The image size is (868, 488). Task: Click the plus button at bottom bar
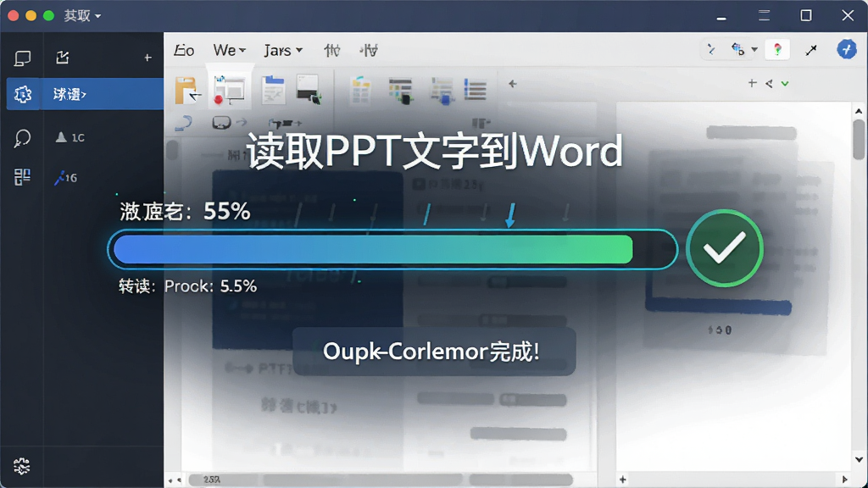[623, 480]
